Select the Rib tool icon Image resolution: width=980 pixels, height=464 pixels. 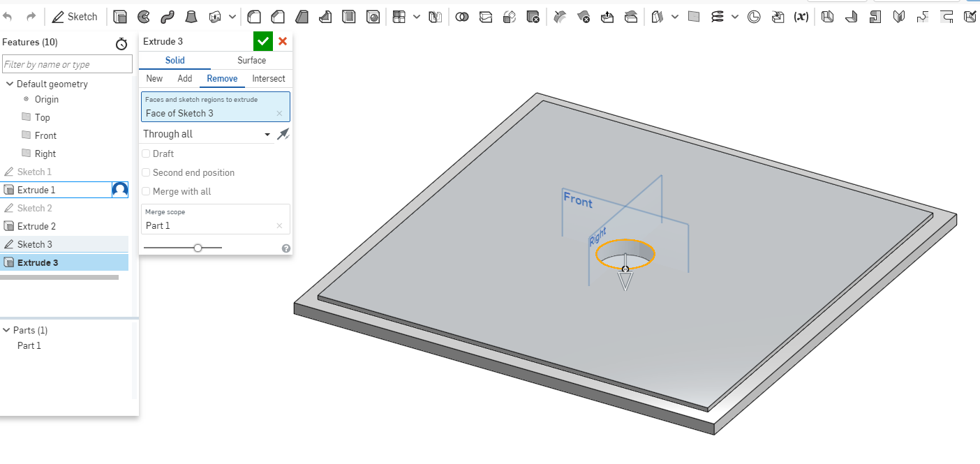(x=326, y=17)
